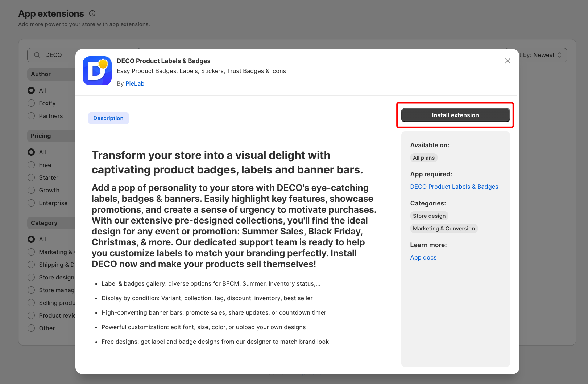Open the App docs link
Image resolution: width=588 pixels, height=384 pixels.
tap(423, 257)
